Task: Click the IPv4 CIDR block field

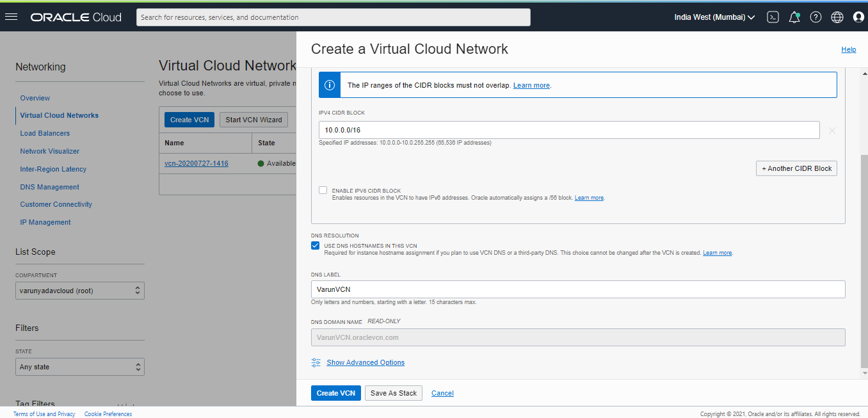Action: point(569,130)
